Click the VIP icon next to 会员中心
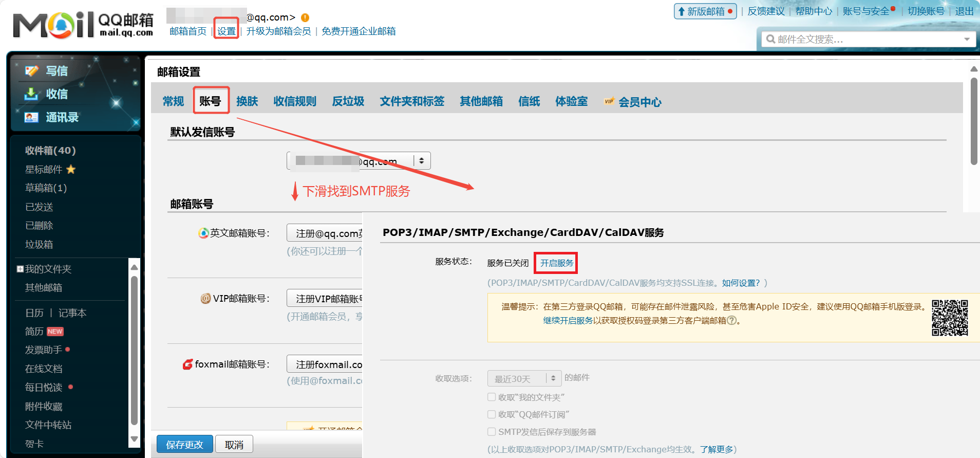980x458 pixels. click(x=609, y=101)
